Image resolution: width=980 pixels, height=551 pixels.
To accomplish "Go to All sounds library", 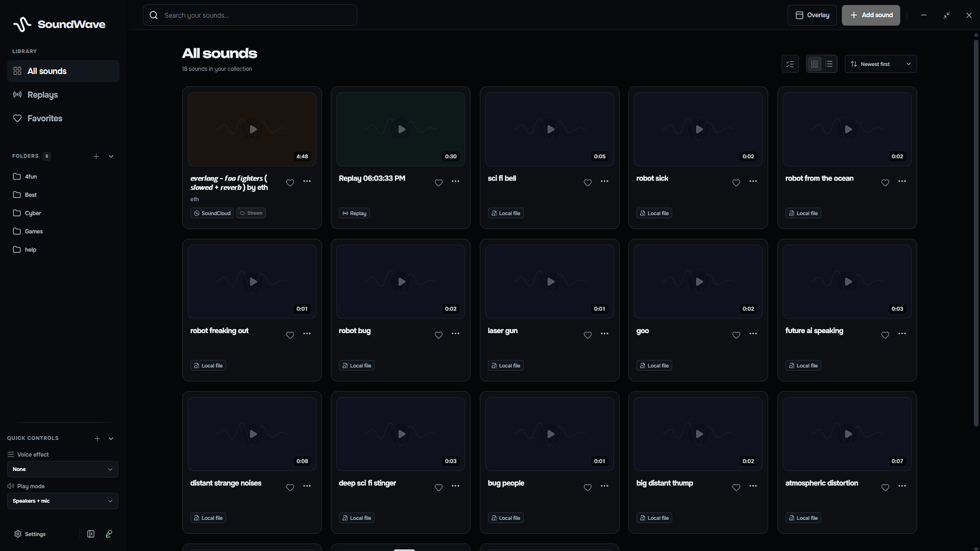I will 63,71.
